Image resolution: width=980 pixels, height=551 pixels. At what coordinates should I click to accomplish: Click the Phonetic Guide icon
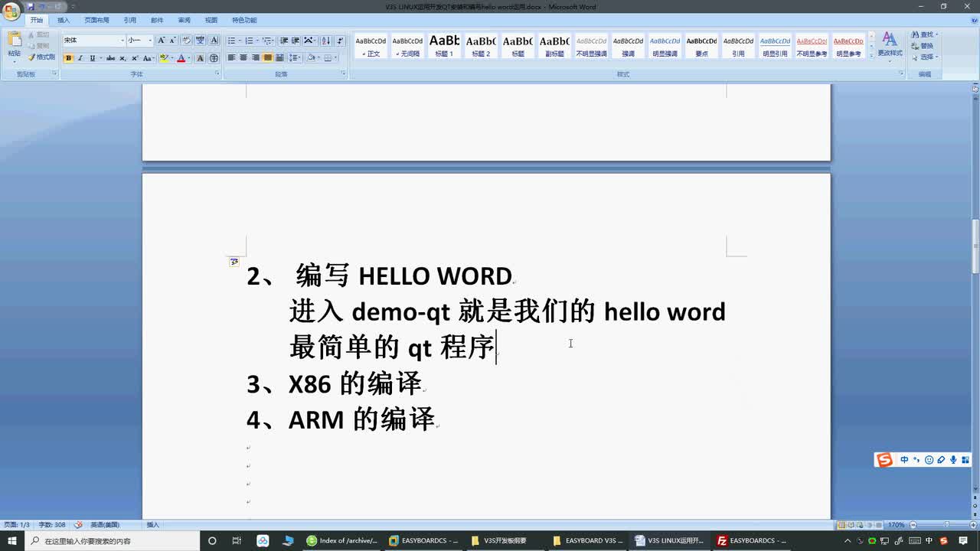200,41
